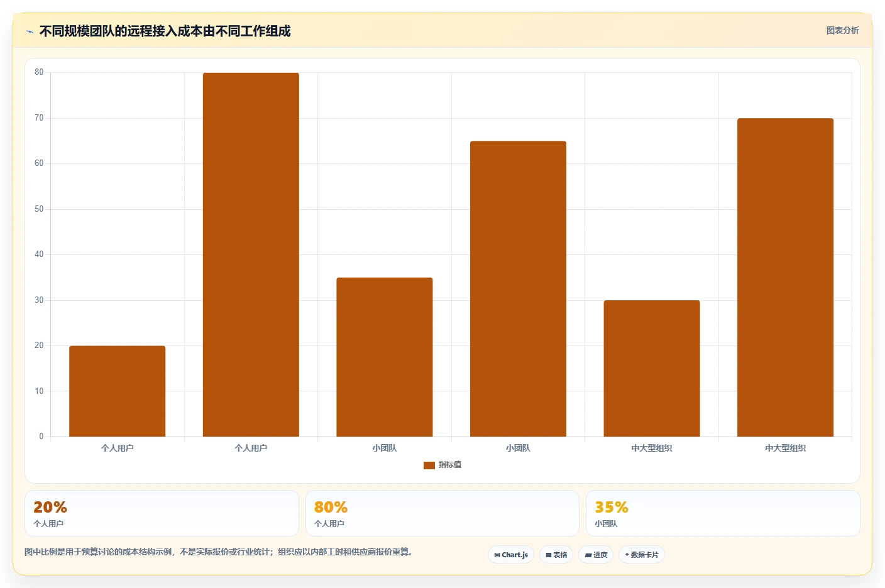Click the y-axis tick label 80
Screen dimensions: 885x588
[x=39, y=72]
